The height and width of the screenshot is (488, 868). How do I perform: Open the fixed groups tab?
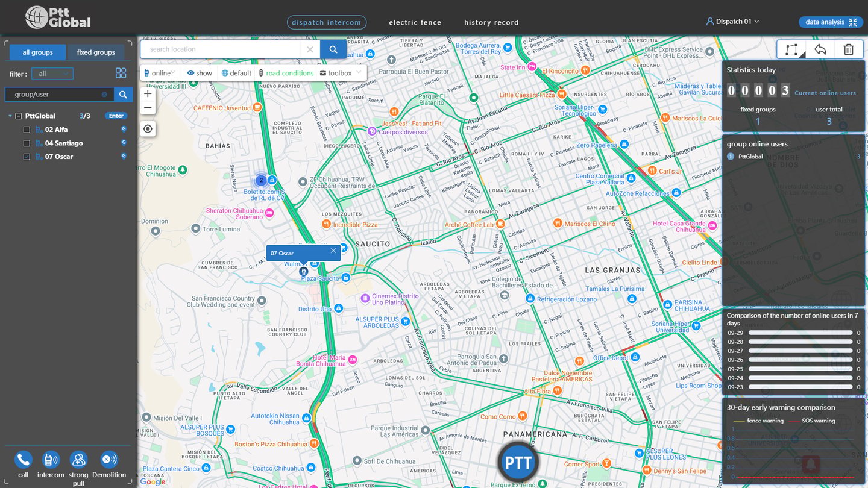[96, 52]
